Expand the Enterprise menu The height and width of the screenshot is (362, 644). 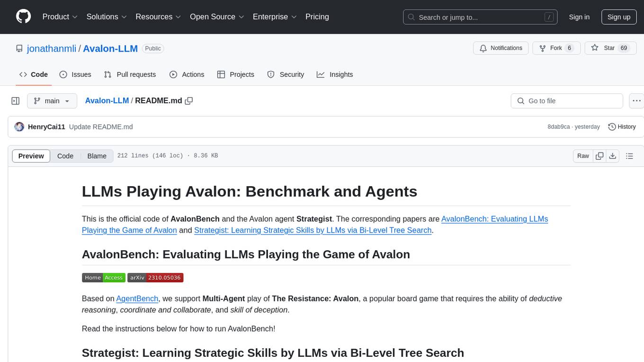[275, 17]
